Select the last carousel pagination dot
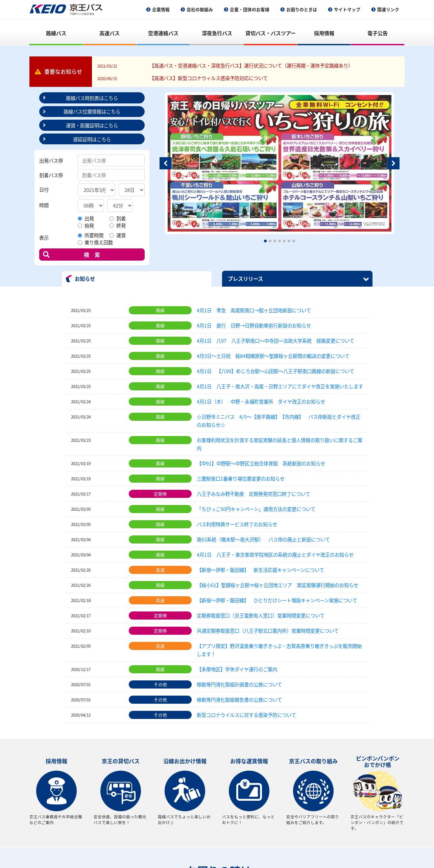Image resolution: width=434 pixels, height=868 pixels. 294,241
